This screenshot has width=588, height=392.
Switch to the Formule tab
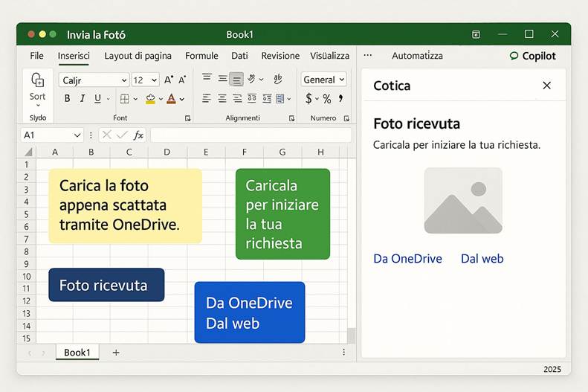coord(201,56)
